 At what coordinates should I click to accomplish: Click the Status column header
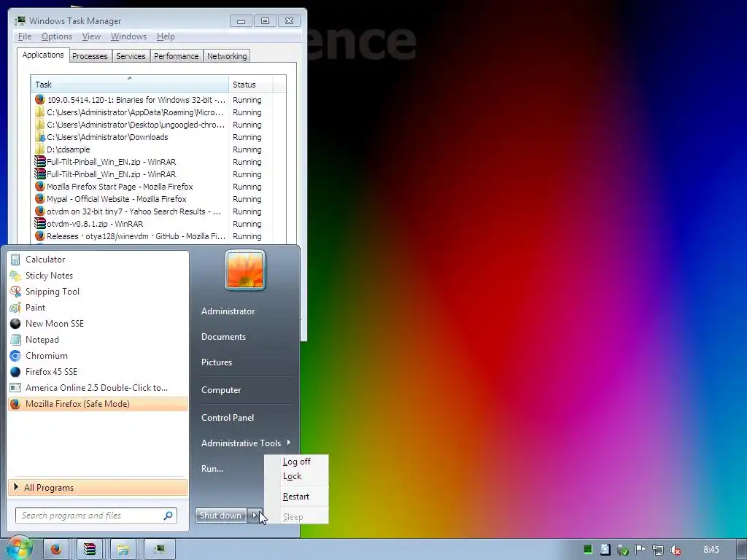click(x=251, y=85)
